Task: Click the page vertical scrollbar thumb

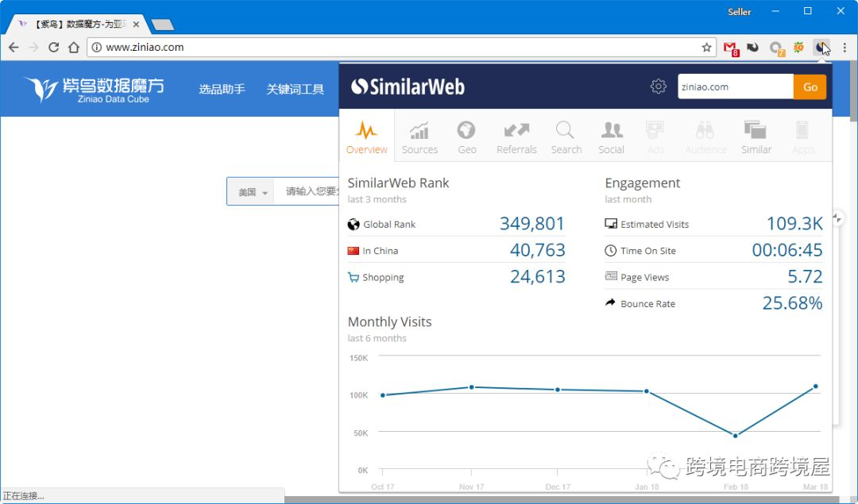Action: click(853, 90)
